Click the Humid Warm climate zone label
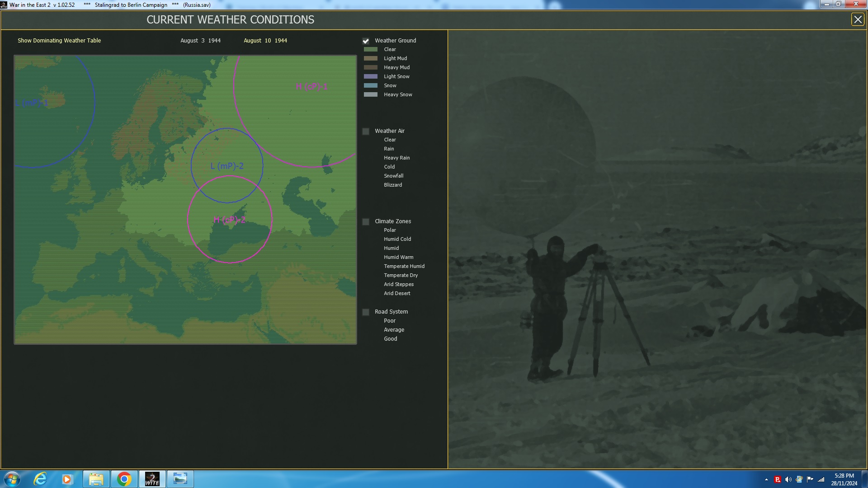This screenshot has height=488, width=868. coord(399,257)
